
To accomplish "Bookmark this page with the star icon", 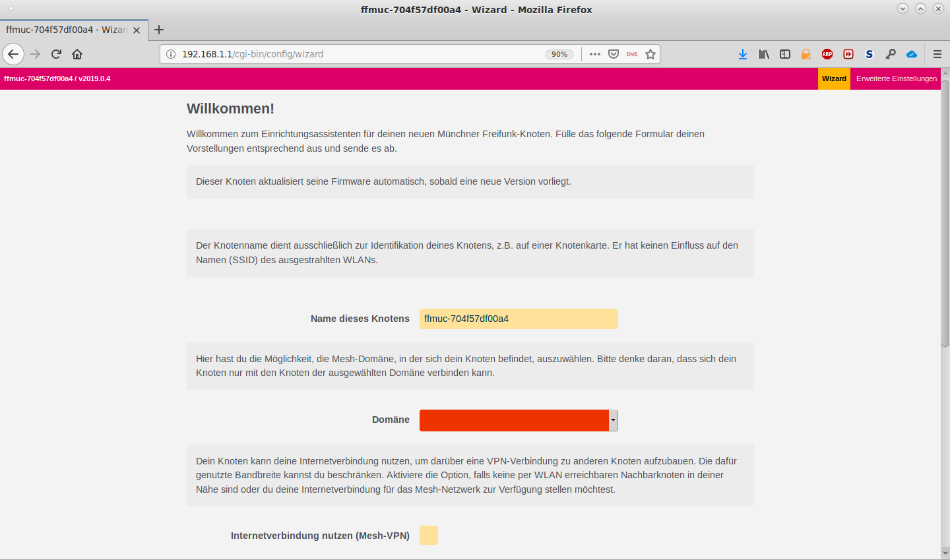I will 650,54.
